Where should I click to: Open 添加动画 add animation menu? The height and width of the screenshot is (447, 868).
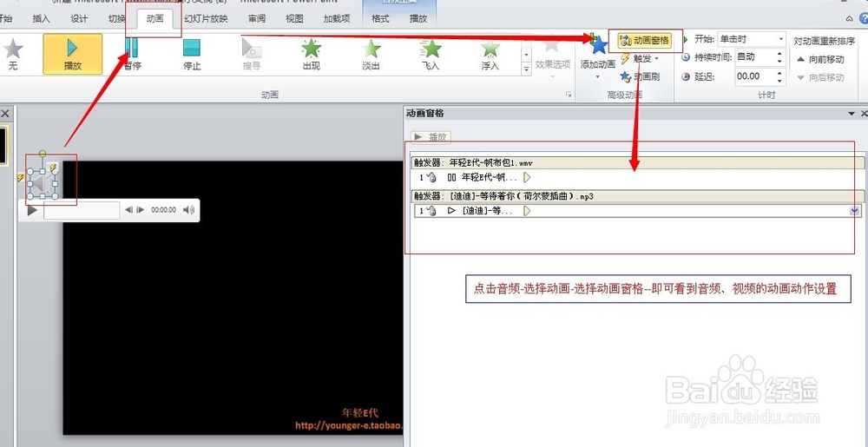(598, 56)
